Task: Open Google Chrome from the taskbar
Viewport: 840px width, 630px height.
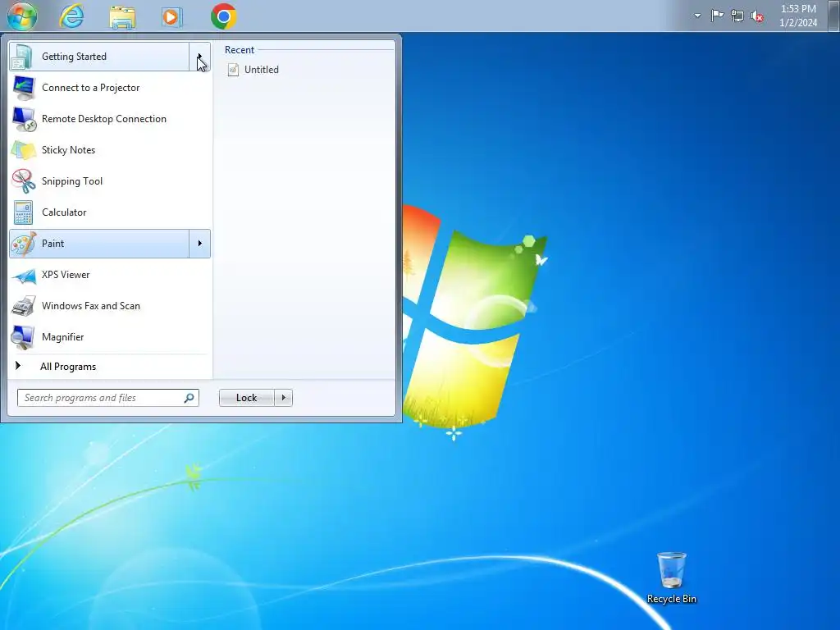Action: (223, 16)
